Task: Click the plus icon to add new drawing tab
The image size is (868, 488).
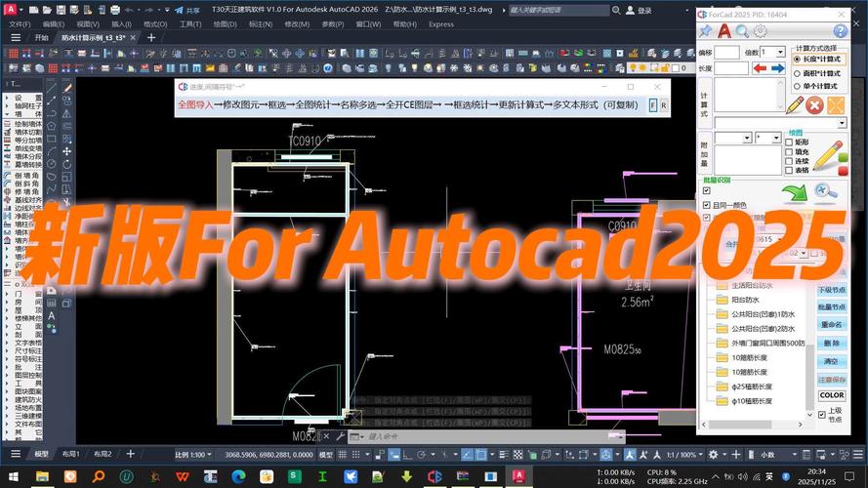Action: (x=151, y=38)
